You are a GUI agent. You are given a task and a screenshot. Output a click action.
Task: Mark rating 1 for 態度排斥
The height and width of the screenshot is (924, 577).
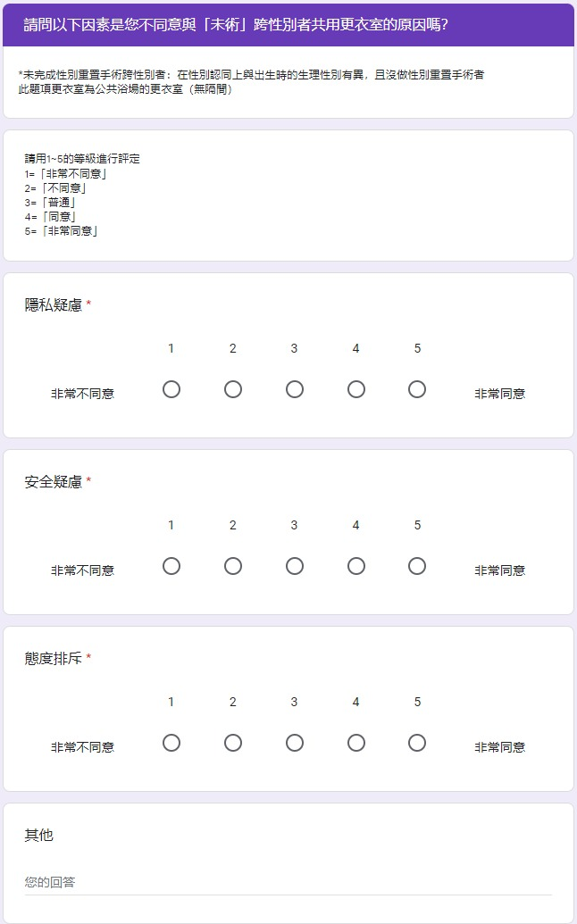click(171, 743)
